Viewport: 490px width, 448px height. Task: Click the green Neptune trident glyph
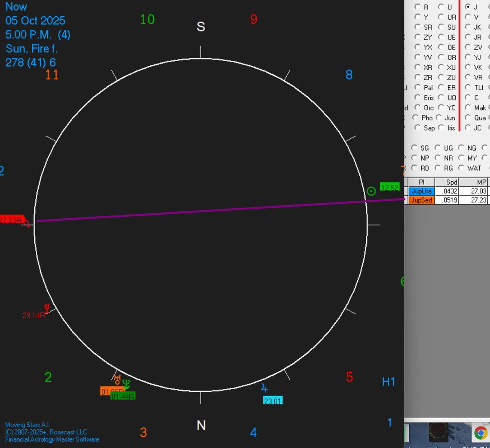(126, 384)
